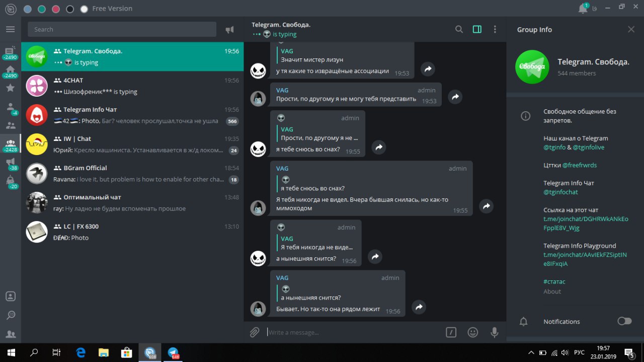Open Windows Task View
This screenshot has height=362, width=644.
[x=57, y=352]
